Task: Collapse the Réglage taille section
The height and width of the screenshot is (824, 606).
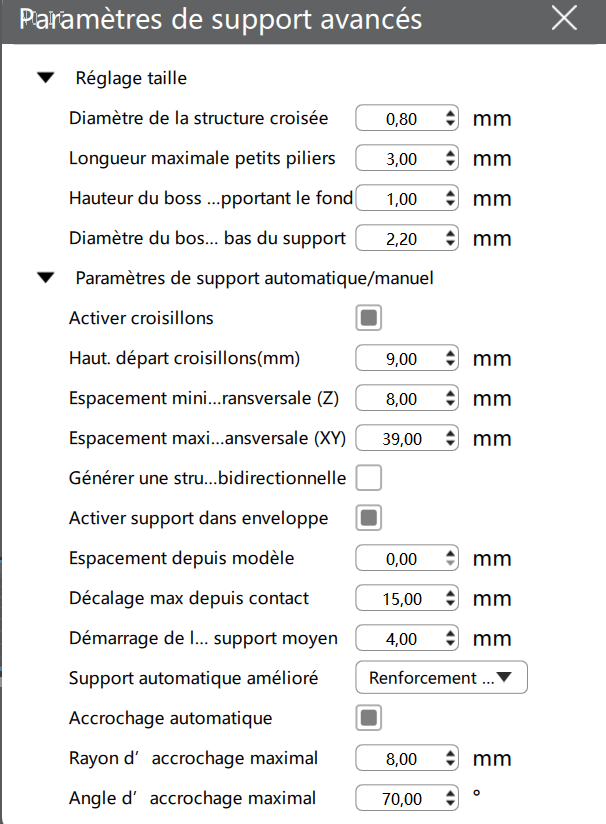Action: click(x=45, y=78)
